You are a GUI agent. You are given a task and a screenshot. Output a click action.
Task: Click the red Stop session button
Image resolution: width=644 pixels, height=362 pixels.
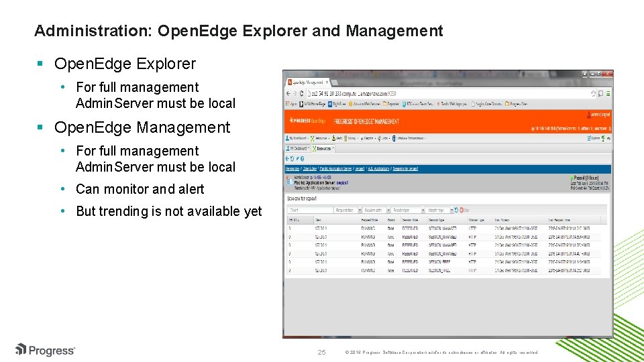click(464, 210)
